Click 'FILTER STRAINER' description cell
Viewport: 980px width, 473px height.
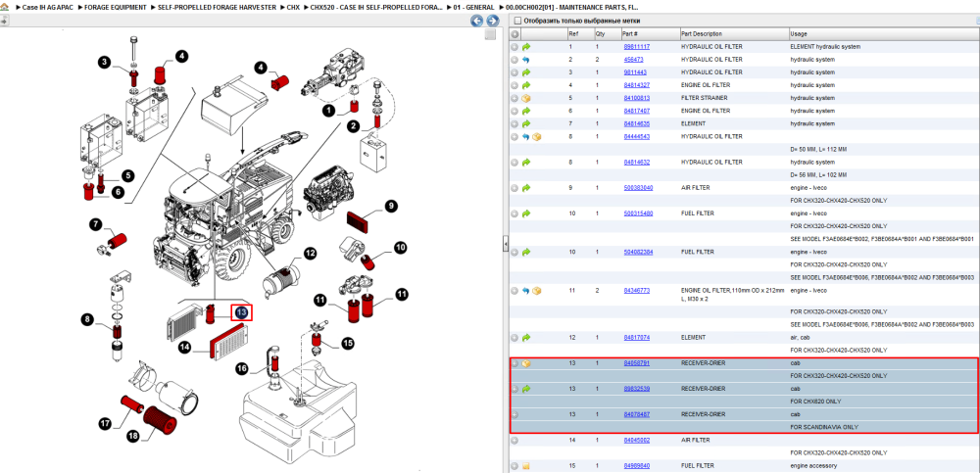(703, 98)
